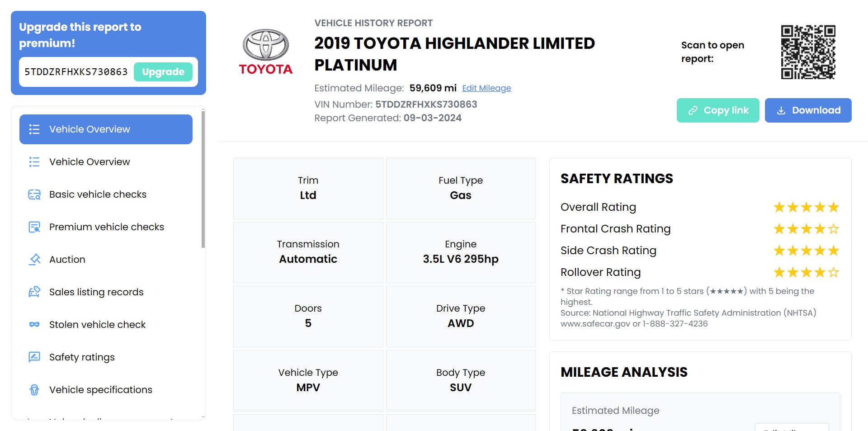
Task: Click the Vehicle specifications icon
Action: click(34, 390)
